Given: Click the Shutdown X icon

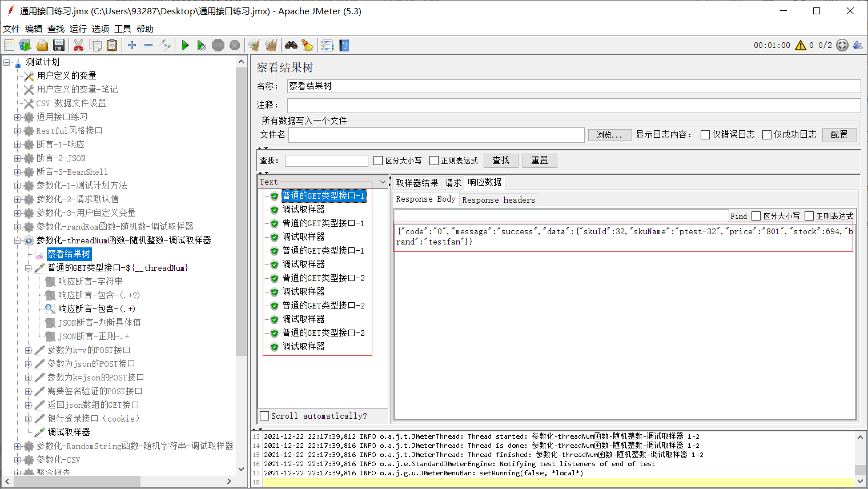Looking at the screenshot, I should point(235,45).
